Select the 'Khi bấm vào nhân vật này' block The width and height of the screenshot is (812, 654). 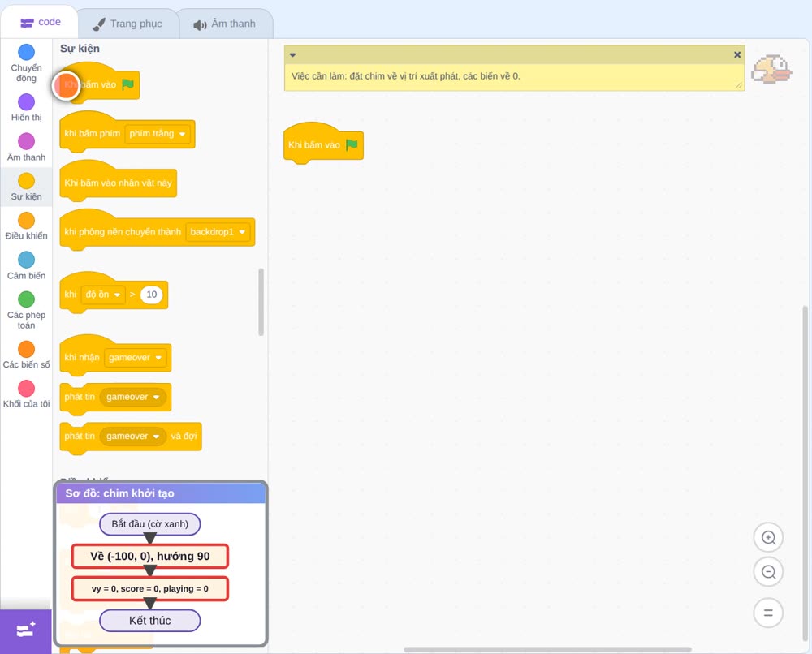click(118, 182)
